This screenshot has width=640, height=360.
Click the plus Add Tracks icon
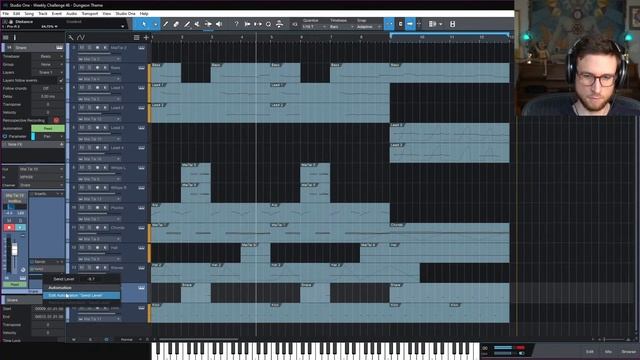tap(146, 38)
